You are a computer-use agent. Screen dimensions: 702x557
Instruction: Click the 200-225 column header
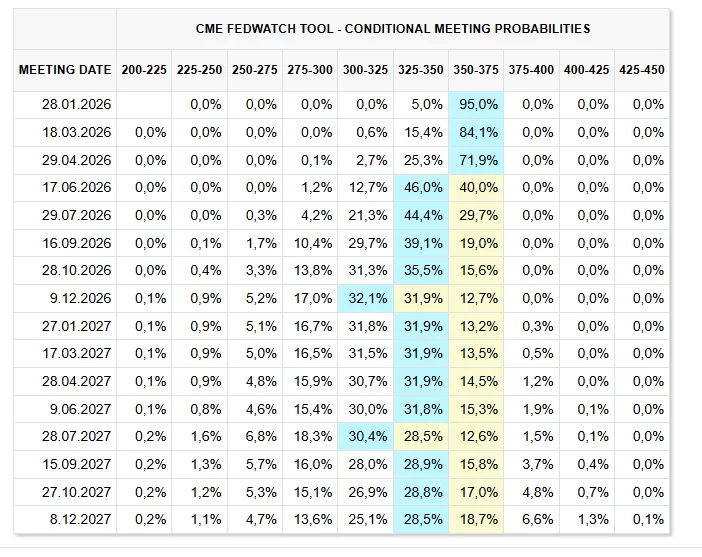click(x=144, y=71)
